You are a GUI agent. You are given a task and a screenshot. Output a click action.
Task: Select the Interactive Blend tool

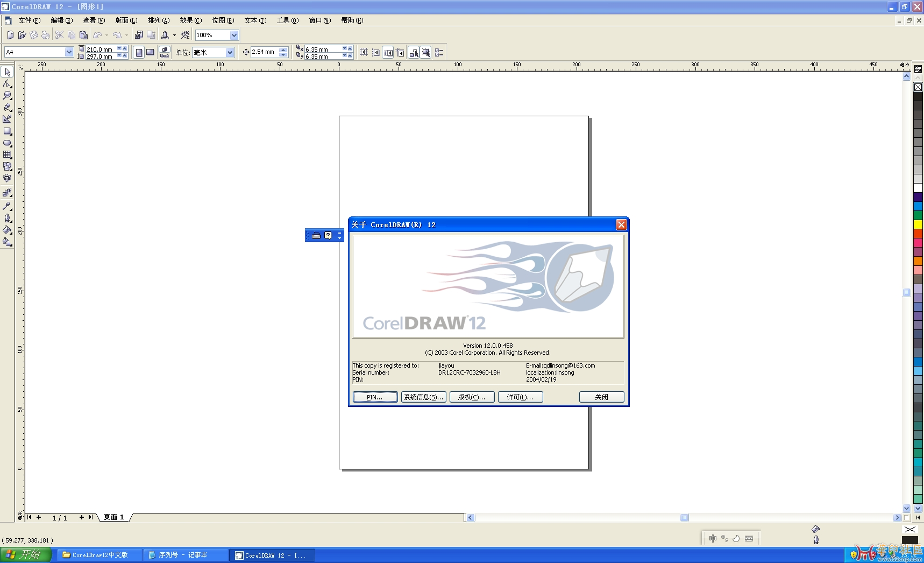(7, 193)
